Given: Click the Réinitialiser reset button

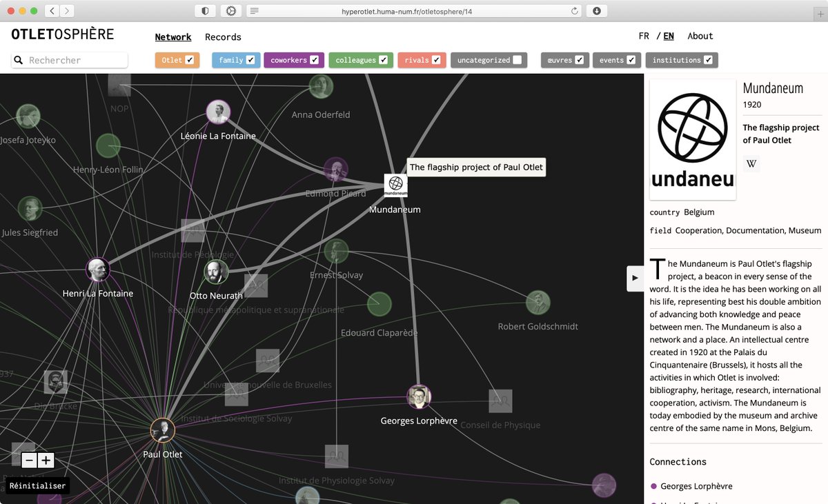Looking at the screenshot, I should click(38, 486).
